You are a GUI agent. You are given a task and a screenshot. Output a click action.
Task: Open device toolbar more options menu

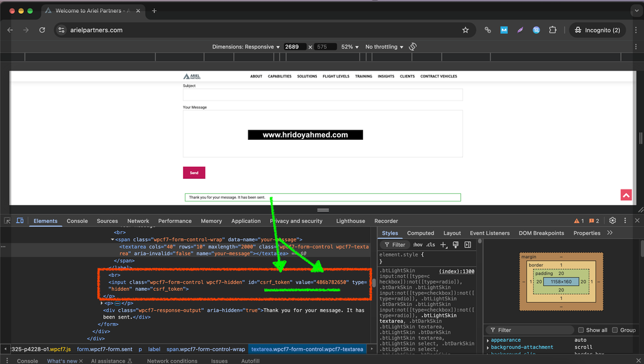point(636,47)
